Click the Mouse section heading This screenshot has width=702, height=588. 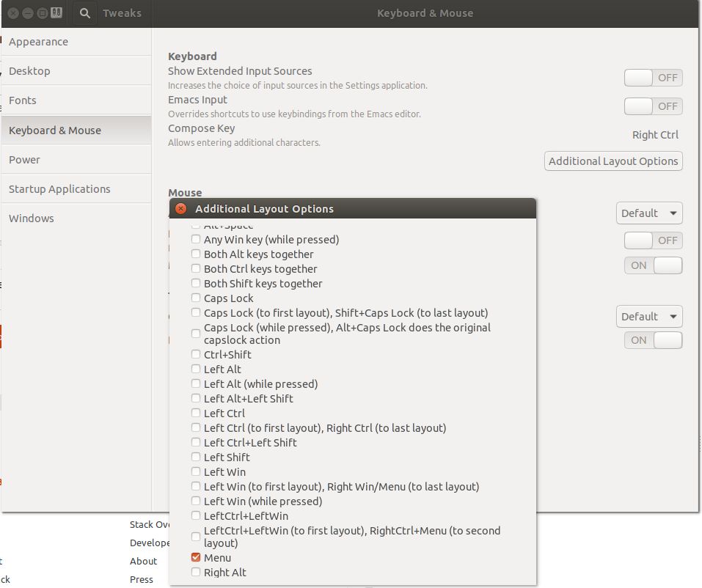click(x=185, y=193)
